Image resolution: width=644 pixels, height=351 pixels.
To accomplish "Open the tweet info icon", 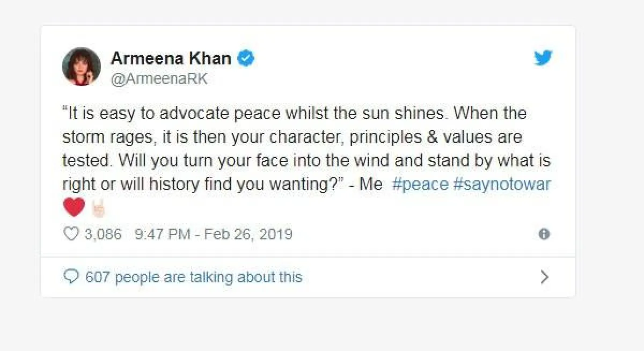I will 544,235.
